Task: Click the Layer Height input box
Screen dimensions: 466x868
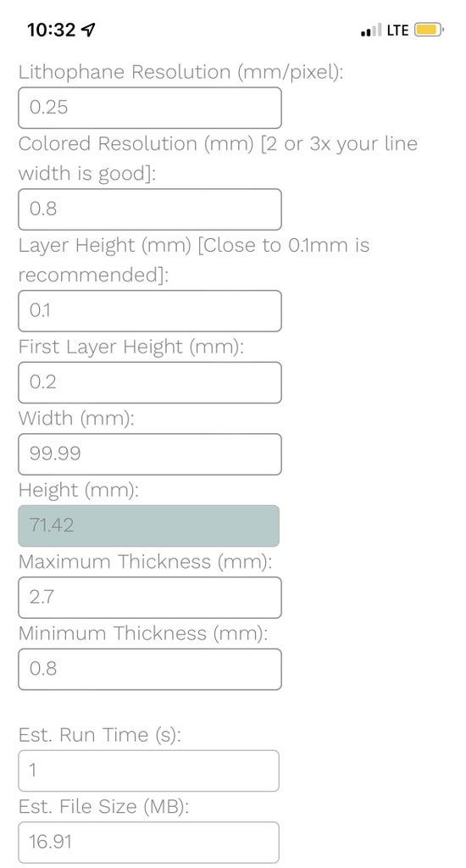Action: pos(149,310)
